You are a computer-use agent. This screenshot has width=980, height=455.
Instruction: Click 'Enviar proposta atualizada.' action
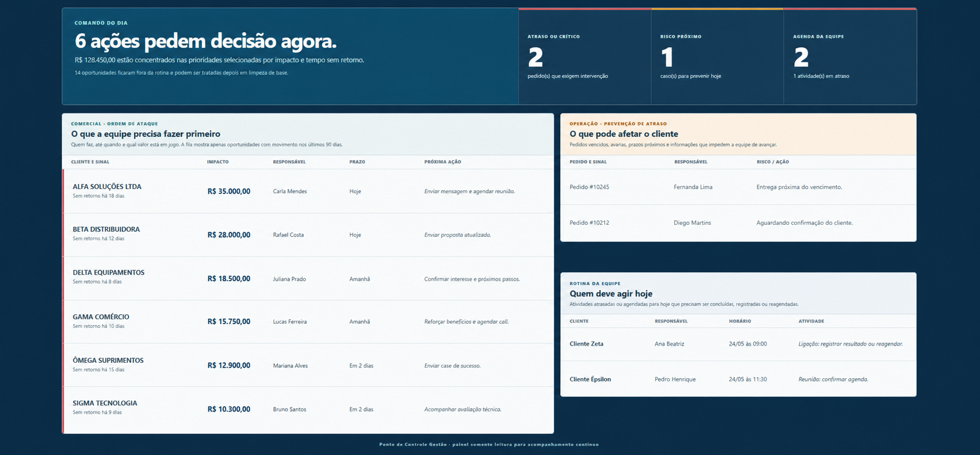(458, 235)
